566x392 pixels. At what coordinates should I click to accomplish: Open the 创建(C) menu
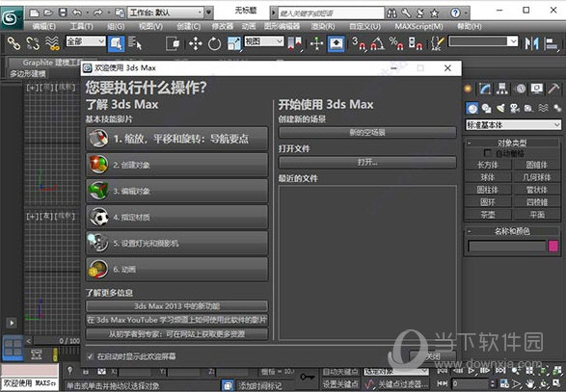(188, 26)
